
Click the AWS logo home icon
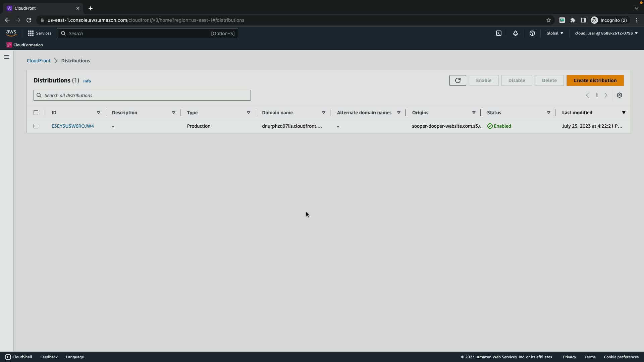click(x=11, y=33)
